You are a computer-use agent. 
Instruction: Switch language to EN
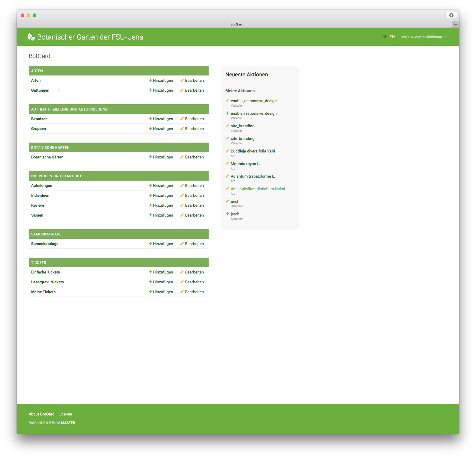pos(392,37)
